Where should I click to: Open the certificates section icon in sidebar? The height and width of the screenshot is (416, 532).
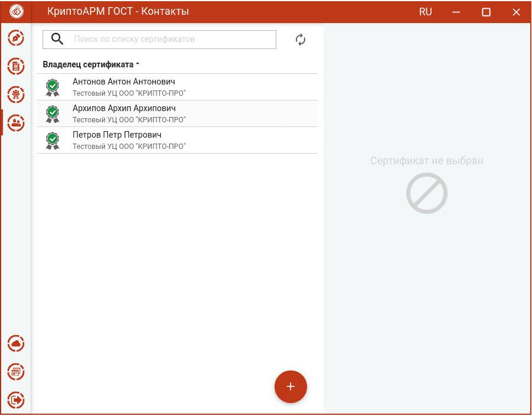[16, 94]
